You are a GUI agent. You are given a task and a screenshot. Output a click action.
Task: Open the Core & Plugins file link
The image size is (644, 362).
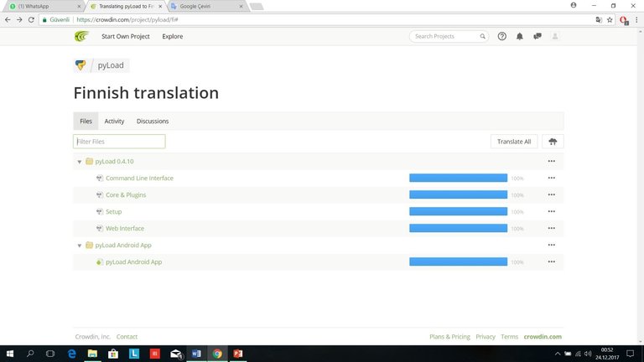pos(126,195)
